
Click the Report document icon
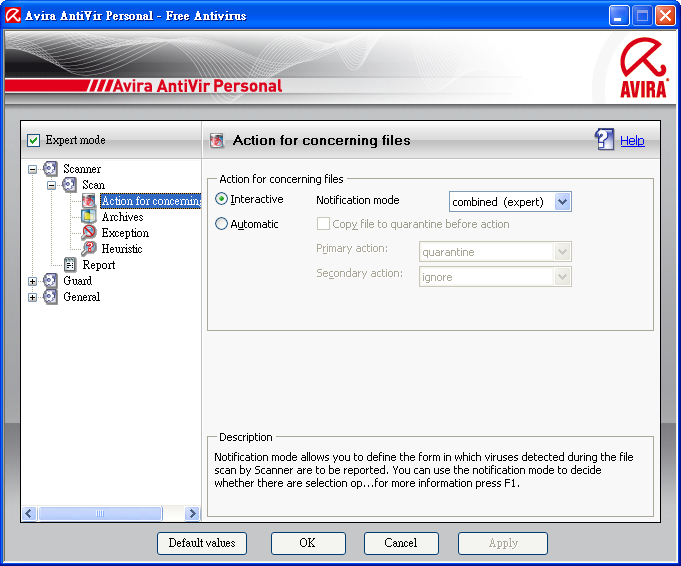point(69,265)
